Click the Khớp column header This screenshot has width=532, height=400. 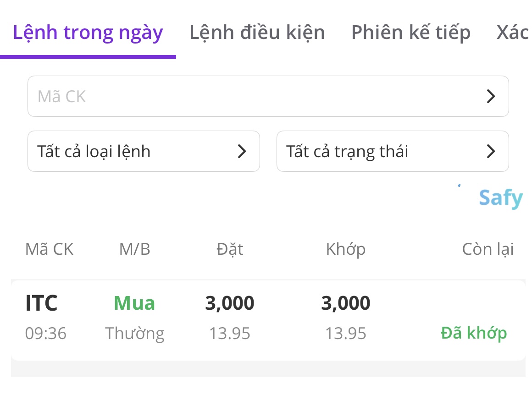345,249
